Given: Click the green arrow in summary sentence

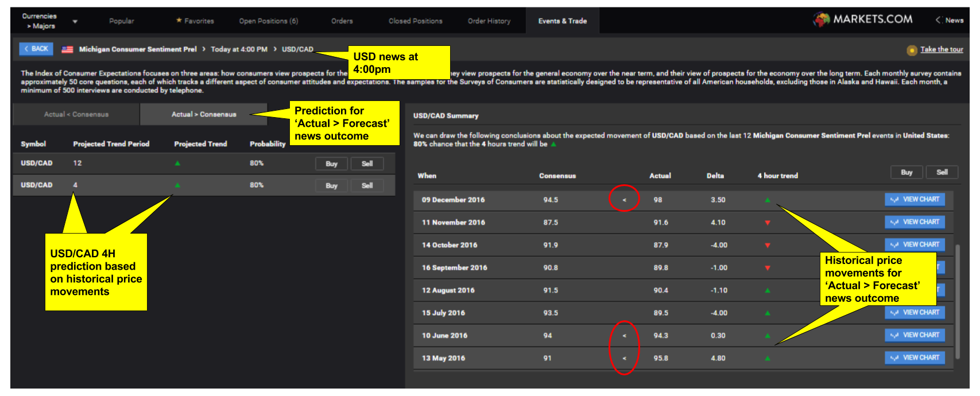Looking at the screenshot, I should pos(553,145).
